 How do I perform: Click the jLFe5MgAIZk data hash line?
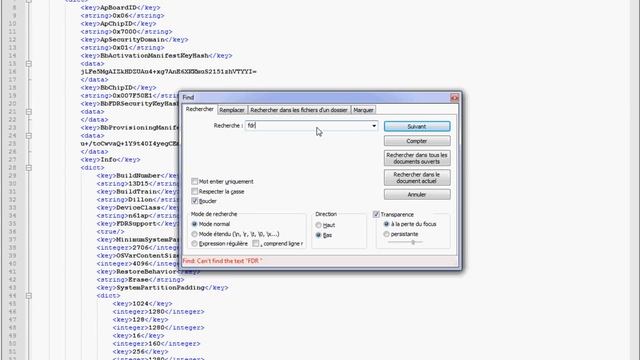point(169,72)
